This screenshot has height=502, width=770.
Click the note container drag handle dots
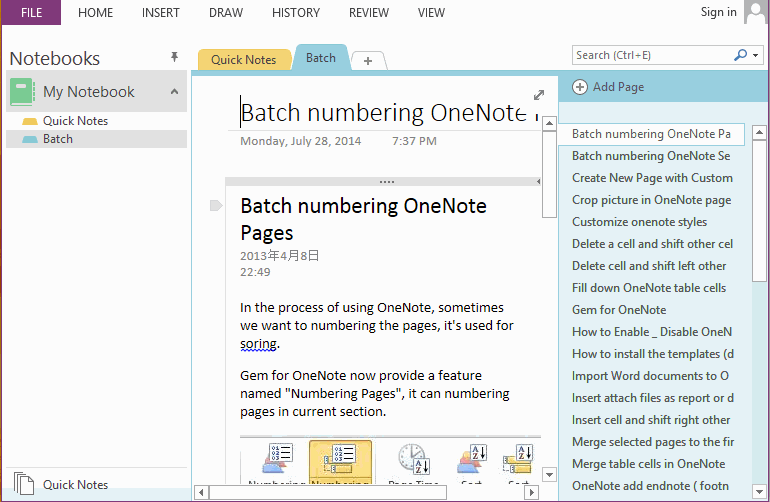387,182
